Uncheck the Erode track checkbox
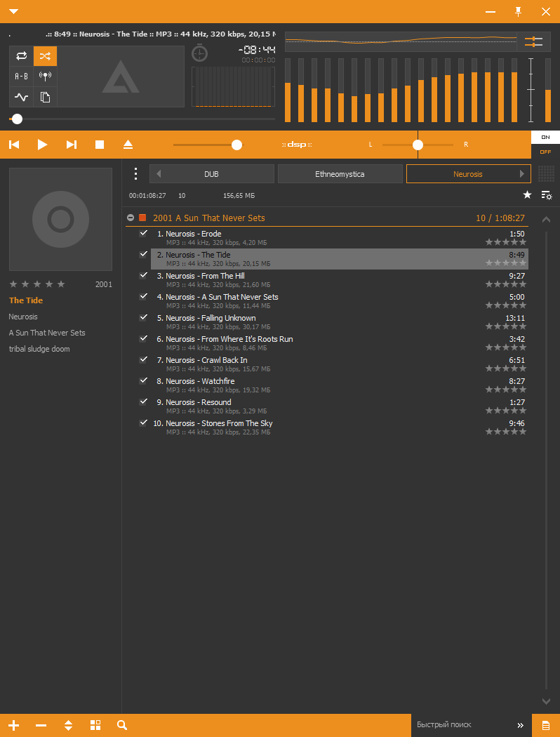Image resolution: width=560 pixels, height=737 pixels. coord(143,233)
